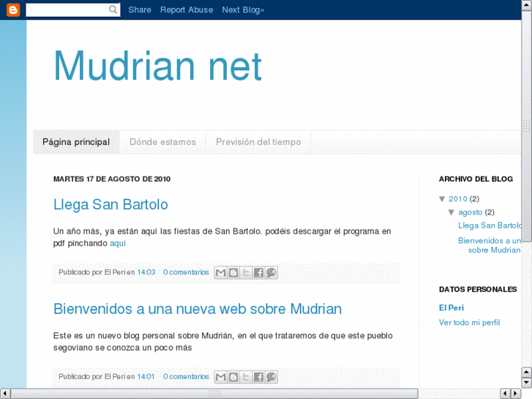The width and height of the screenshot is (532, 399).
Task: Open the Previsión del tiempo tab
Action: (x=258, y=142)
